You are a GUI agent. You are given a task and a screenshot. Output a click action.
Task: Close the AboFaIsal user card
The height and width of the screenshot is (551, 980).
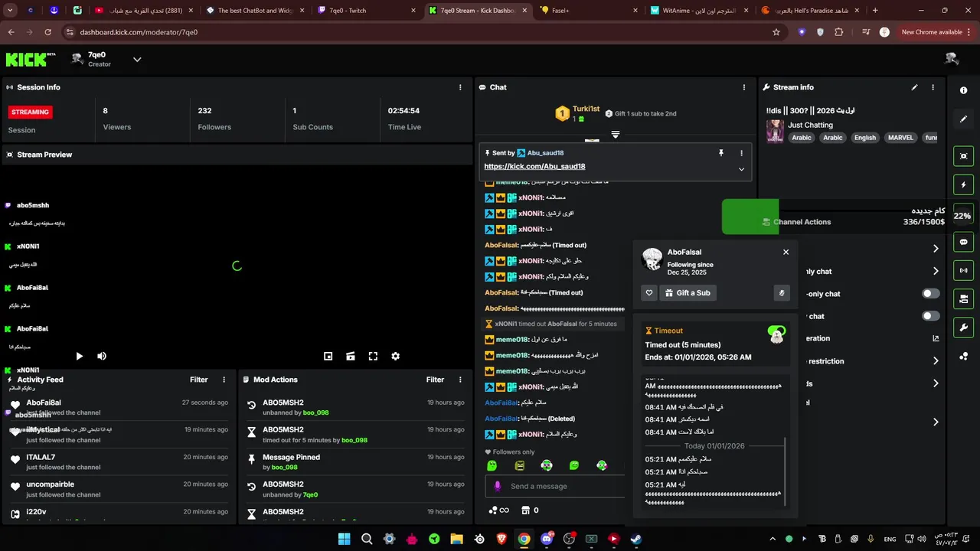point(786,252)
